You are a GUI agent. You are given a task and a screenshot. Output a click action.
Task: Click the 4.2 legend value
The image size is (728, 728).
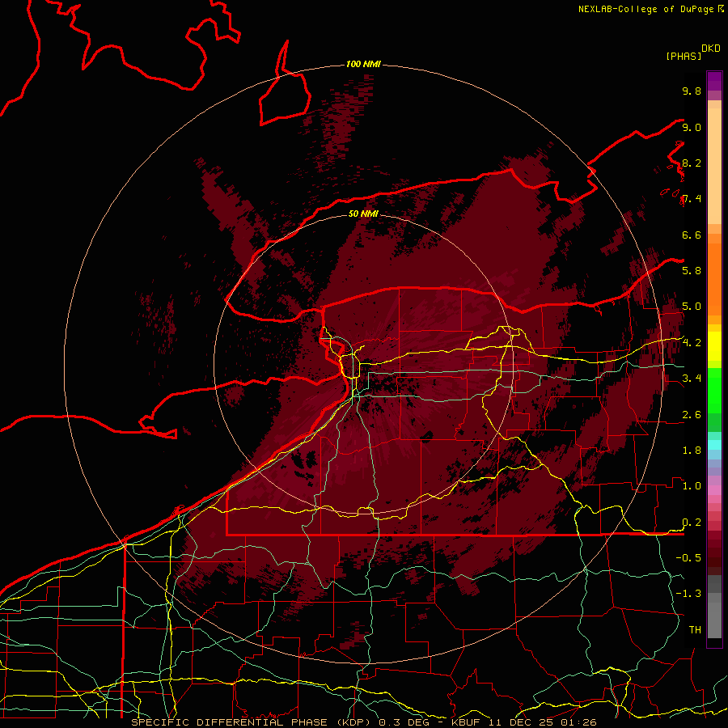[x=692, y=343]
